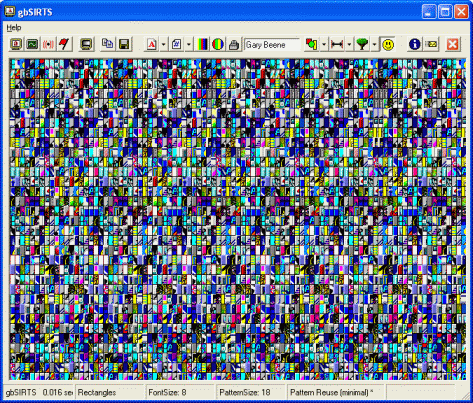This screenshot has height=403, width=473.
Task: Click the red flag pin toolbar icon
Action: point(64,44)
